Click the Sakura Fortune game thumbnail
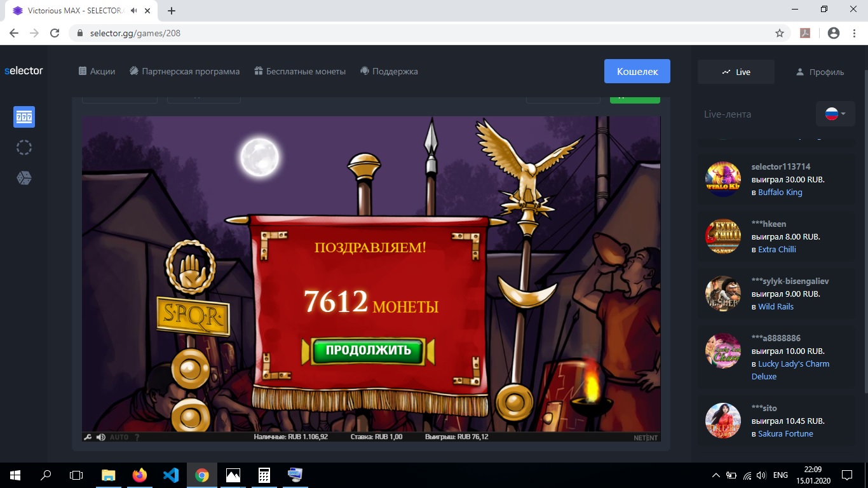The height and width of the screenshot is (488, 868). coord(723,421)
